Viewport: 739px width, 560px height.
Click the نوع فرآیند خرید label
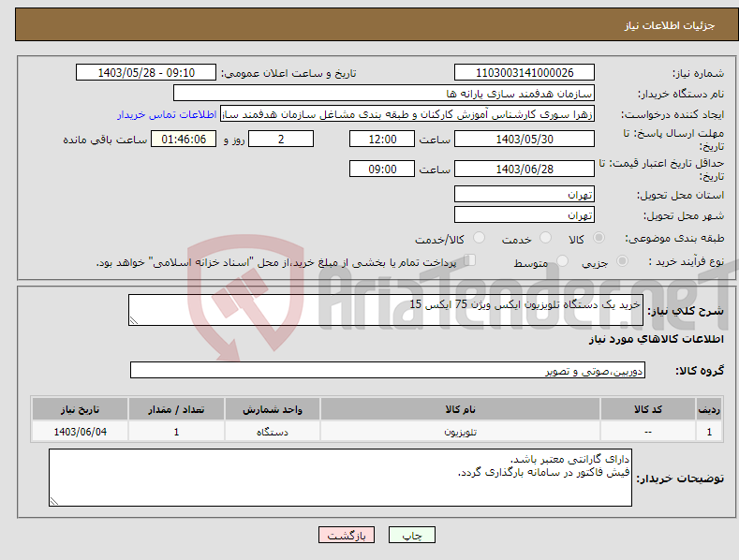pos(687,261)
